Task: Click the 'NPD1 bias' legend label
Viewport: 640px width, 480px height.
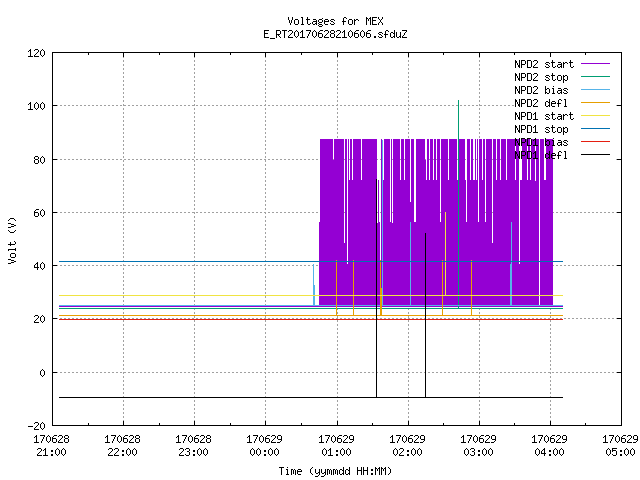Action: (x=541, y=142)
